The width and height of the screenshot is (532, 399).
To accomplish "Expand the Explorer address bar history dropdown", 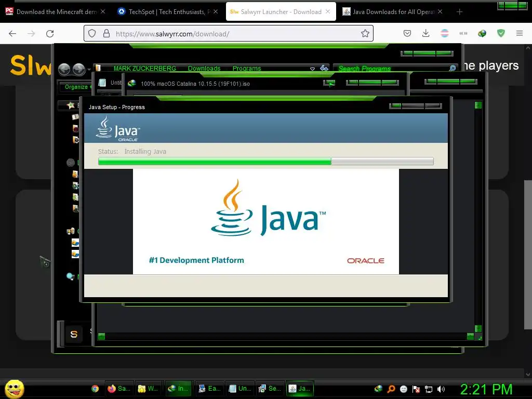I will click(312, 69).
